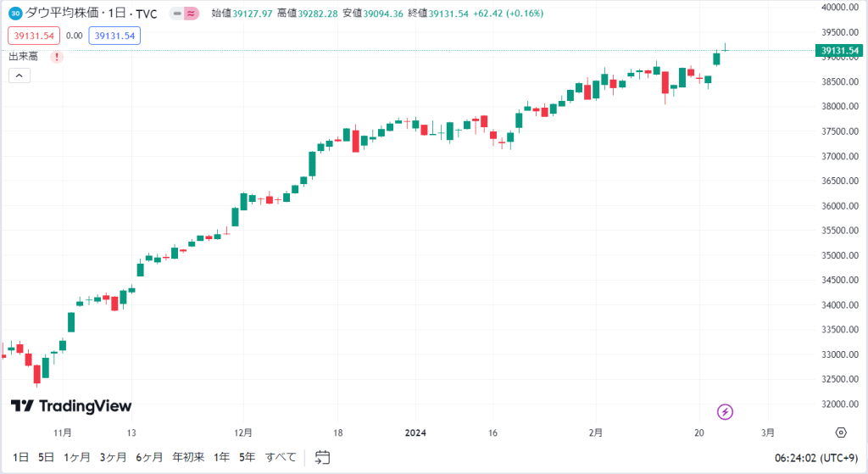The image size is (868, 474).
Task: Collapse the indicator legend with chevron
Action: point(19,75)
